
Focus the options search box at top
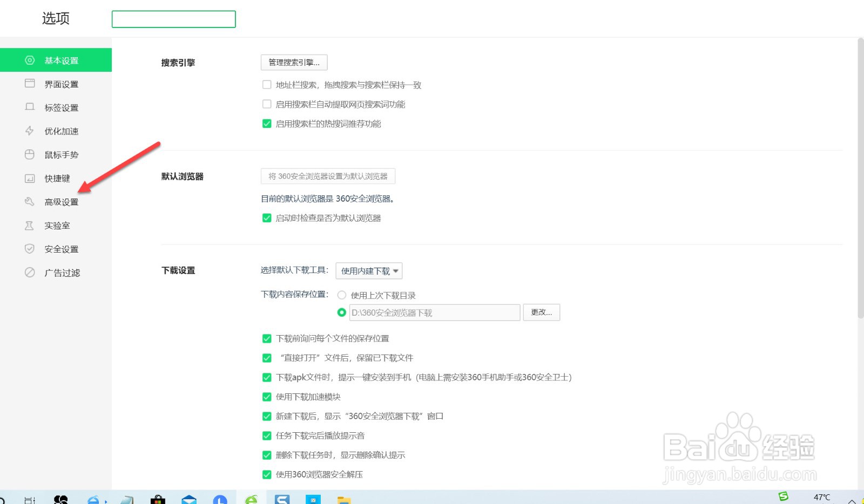coord(173,19)
